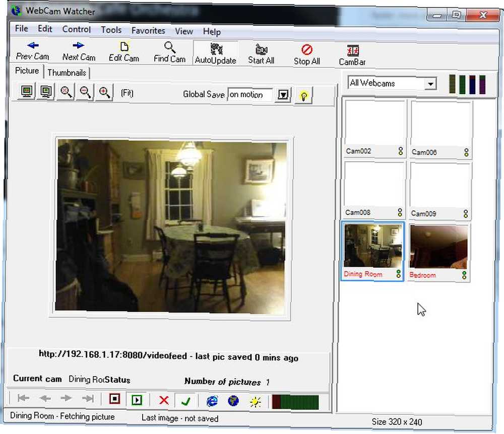Click the videofeed URL text

pos(113,355)
